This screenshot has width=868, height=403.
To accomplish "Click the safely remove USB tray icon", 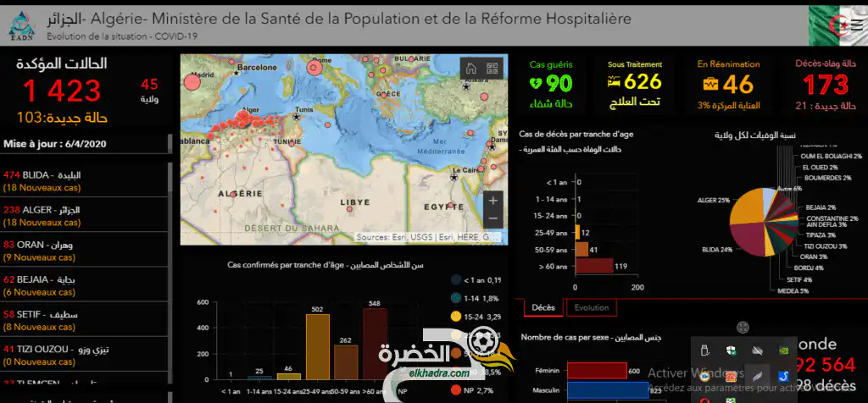I will pos(704,351).
